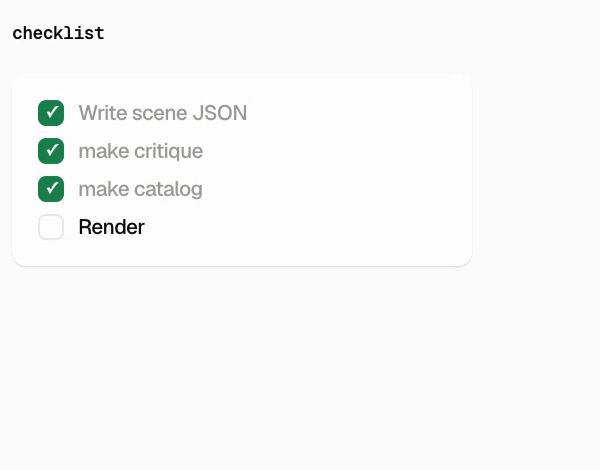Uncheck the Write scene JSON checkbox

[x=51, y=113]
